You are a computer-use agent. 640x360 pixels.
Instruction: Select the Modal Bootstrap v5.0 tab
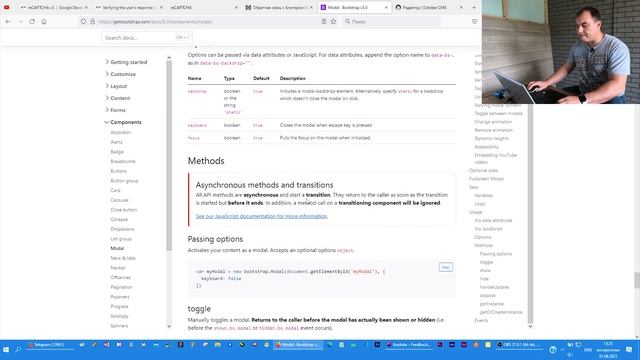[354, 7]
